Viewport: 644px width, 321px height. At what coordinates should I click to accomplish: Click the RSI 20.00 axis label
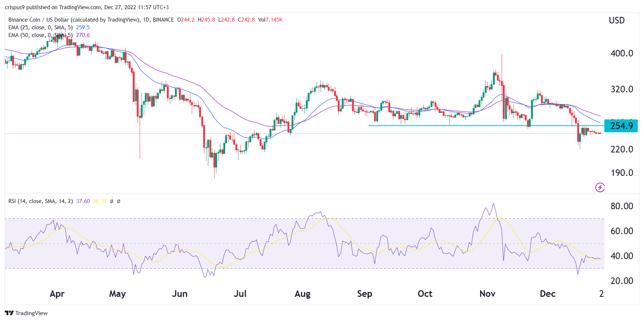622,281
